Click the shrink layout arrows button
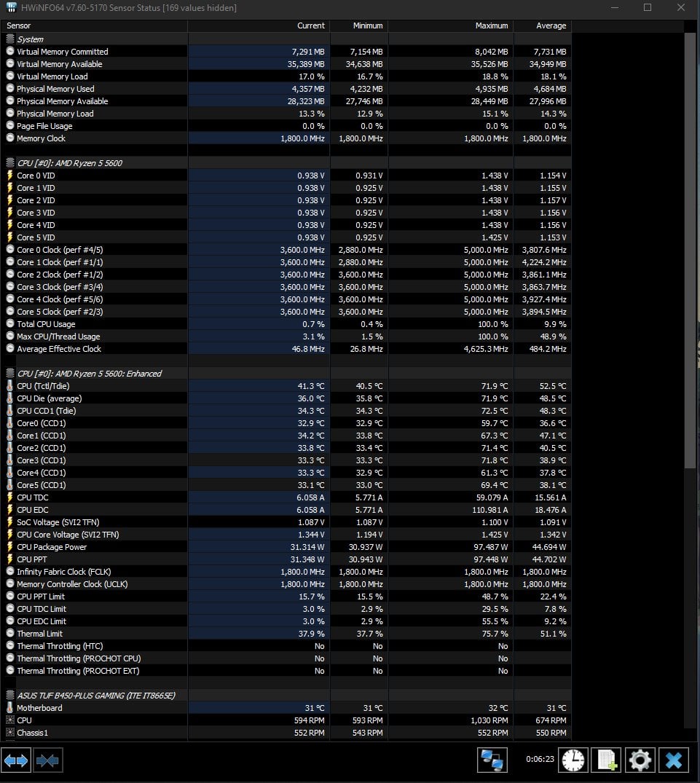Screen dimensions: 700x783 [48, 760]
